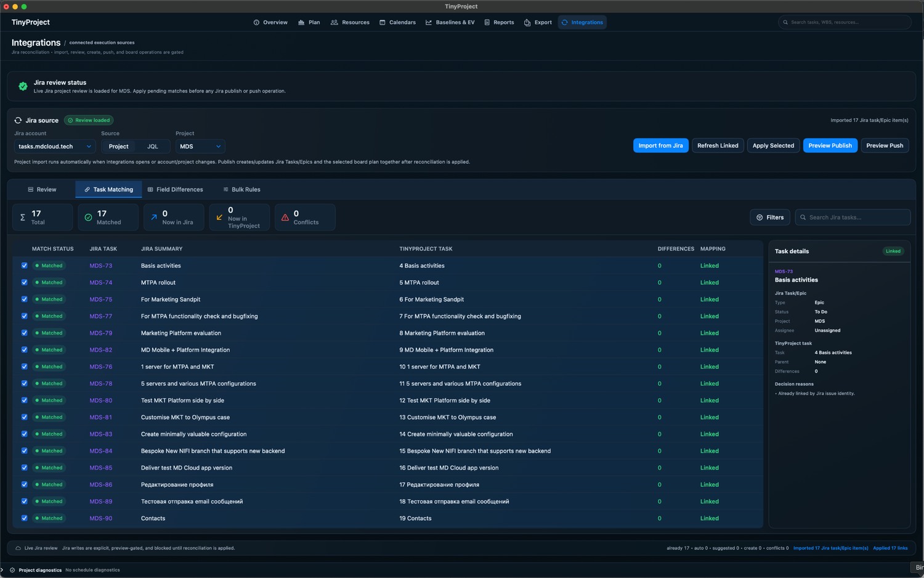Switch to the Field Differences tab

pyautogui.click(x=175, y=190)
